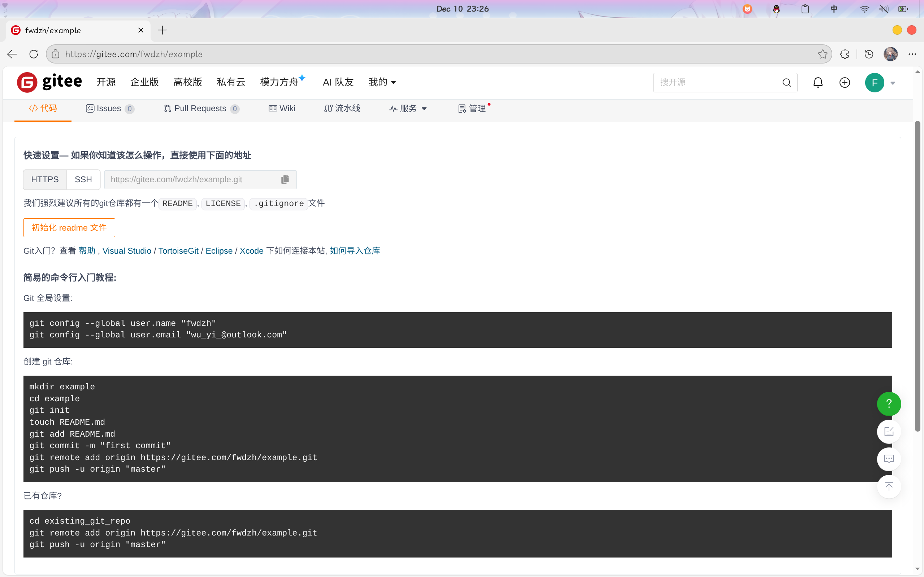Image resolution: width=924 pixels, height=577 pixels.
Task: Toggle the system volume mute icon
Action: point(884,9)
